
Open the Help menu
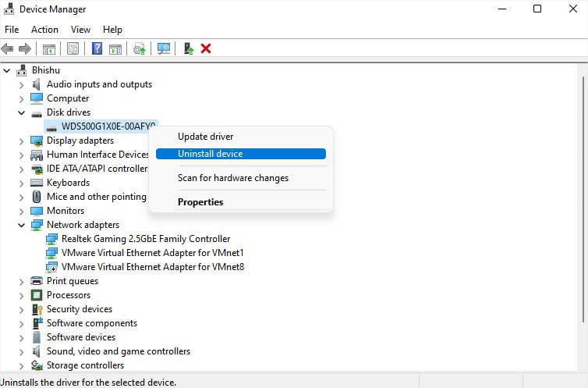pyautogui.click(x=112, y=30)
